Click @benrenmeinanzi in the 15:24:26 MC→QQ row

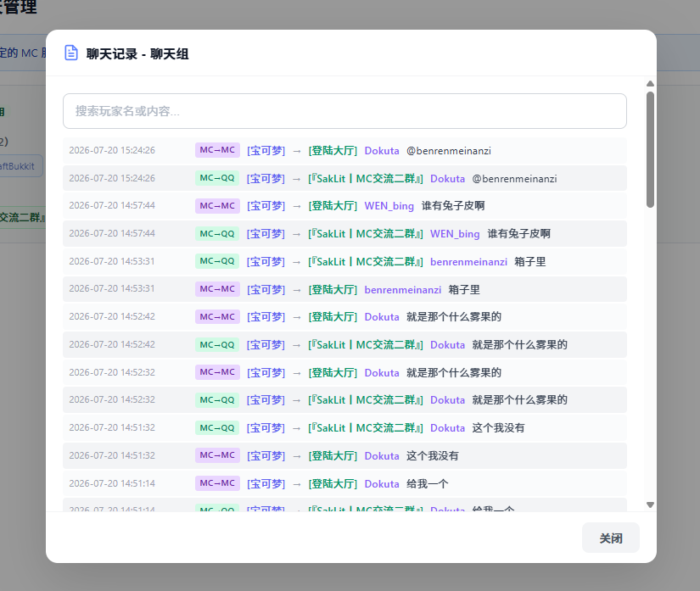coord(514,179)
